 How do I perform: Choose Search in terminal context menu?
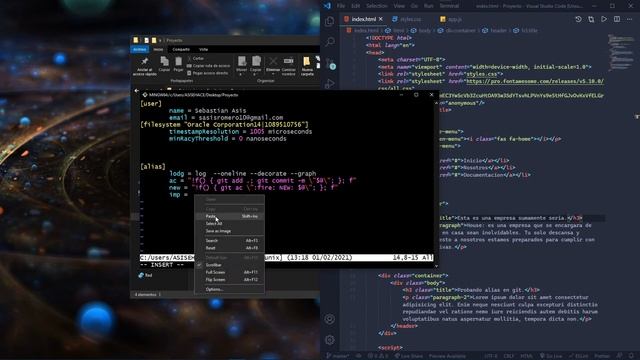point(229,241)
